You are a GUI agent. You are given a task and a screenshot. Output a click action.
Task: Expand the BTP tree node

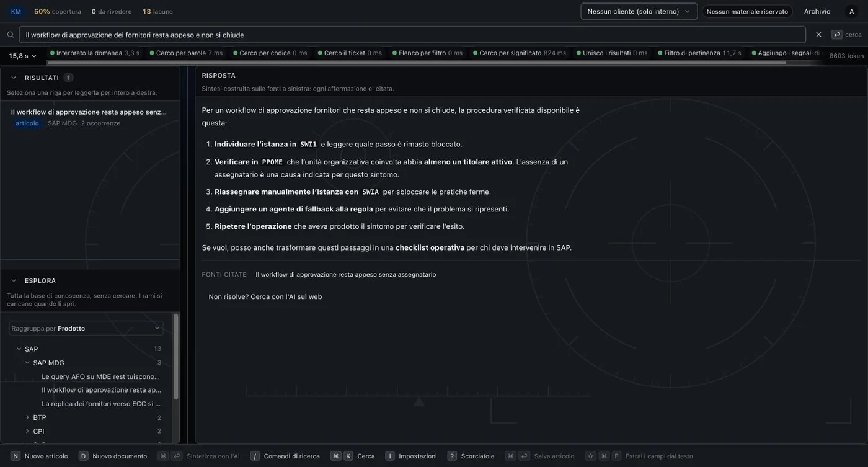point(27,417)
